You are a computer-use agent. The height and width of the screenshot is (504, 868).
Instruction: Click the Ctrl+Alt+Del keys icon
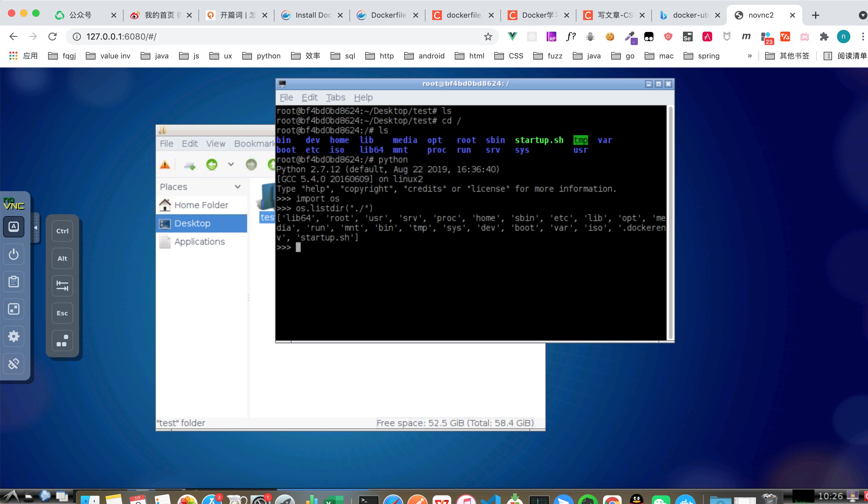point(62,340)
